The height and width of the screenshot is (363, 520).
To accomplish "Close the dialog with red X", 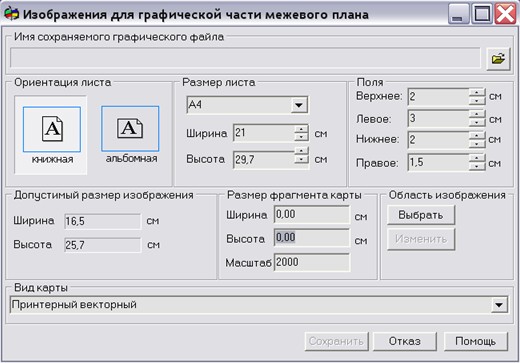I will 505,14.
